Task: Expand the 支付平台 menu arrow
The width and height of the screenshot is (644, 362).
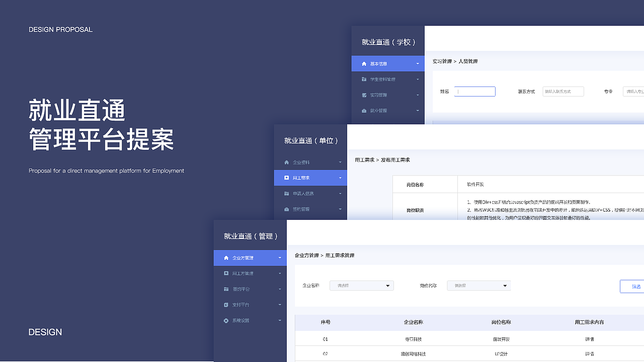Action: (x=280, y=305)
